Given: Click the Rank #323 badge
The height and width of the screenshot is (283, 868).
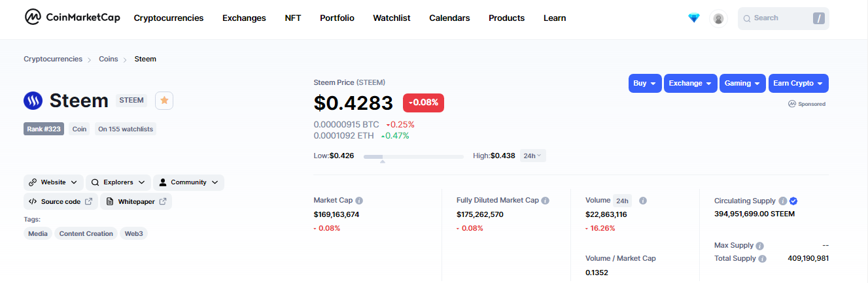Looking at the screenshot, I should click(x=44, y=129).
